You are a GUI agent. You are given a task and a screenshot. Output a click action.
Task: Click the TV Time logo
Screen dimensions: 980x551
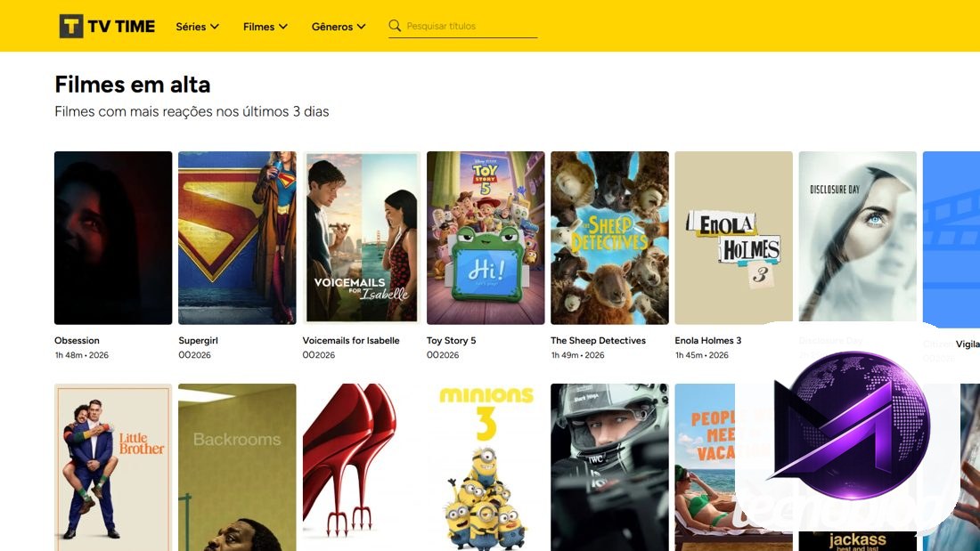(107, 26)
